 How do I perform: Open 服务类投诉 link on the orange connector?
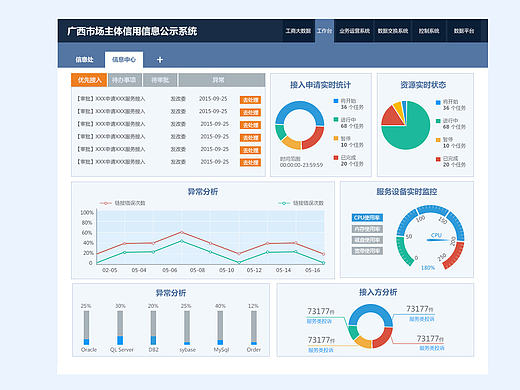[x=321, y=350]
